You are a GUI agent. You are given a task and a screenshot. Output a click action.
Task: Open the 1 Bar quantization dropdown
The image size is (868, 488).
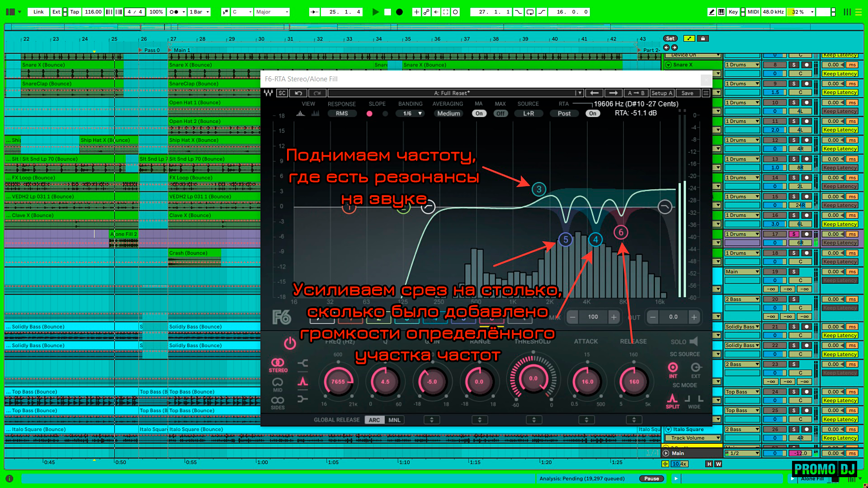click(x=199, y=12)
